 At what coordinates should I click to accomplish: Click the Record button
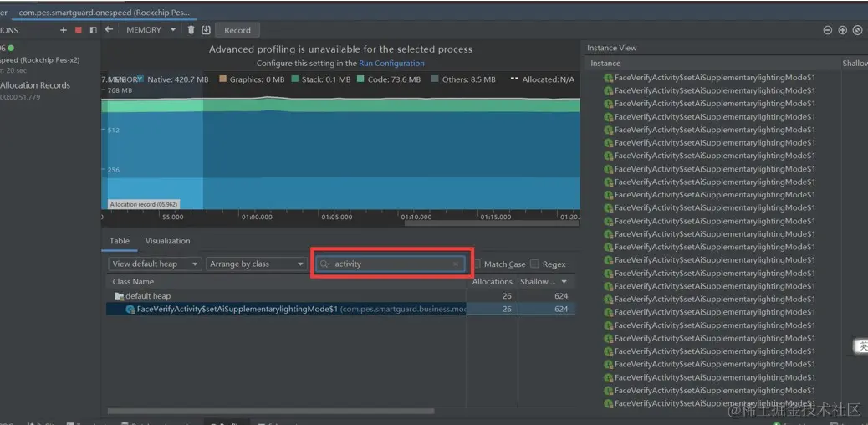click(237, 30)
